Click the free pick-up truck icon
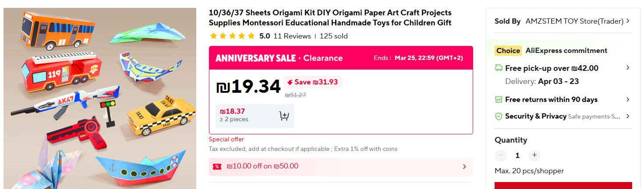This screenshot has height=189, width=644. [499, 68]
